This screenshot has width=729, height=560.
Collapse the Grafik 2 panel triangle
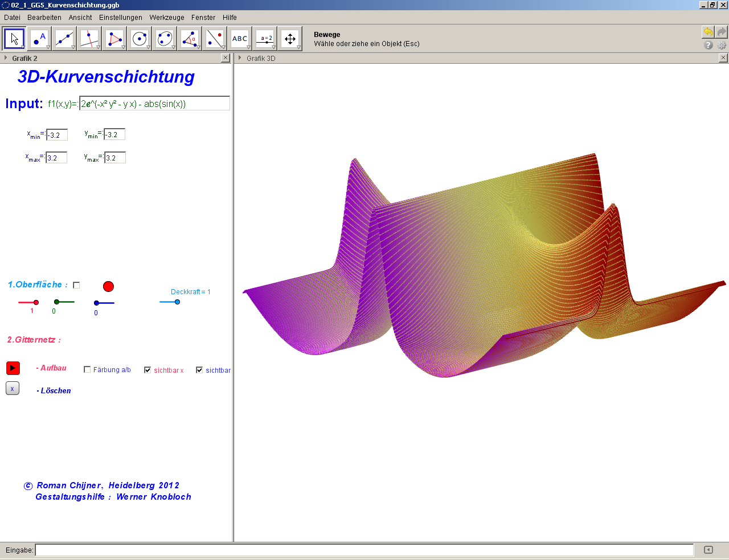(6, 58)
